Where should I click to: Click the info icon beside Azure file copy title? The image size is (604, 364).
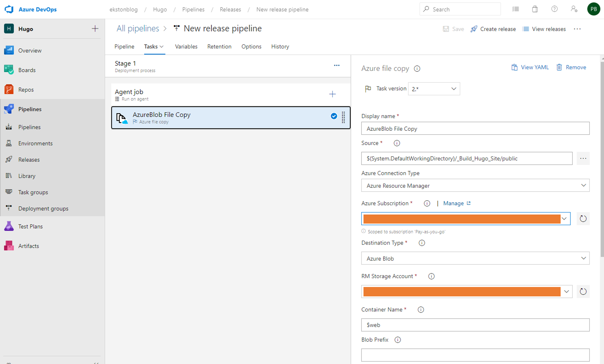point(417,69)
